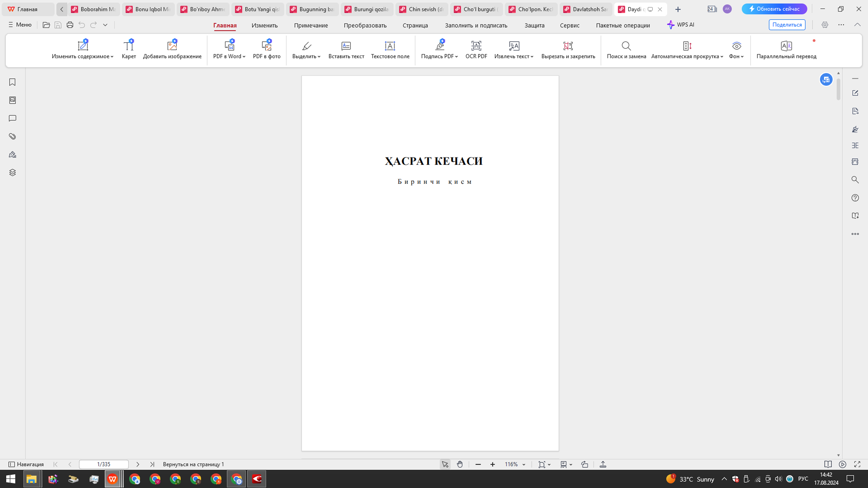Open the Attachments paperclip panel
The image size is (868, 488).
tap(12, 136)
